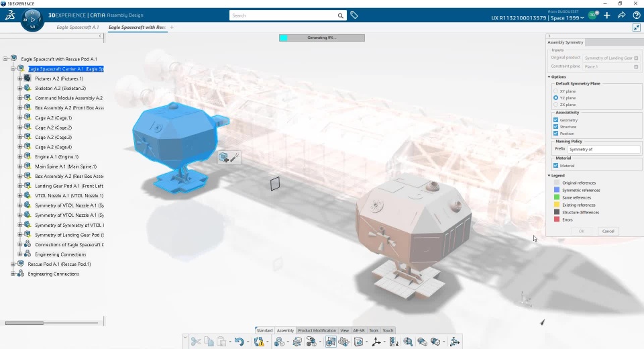Collapse the tree panel arrow

pos(100,36)
